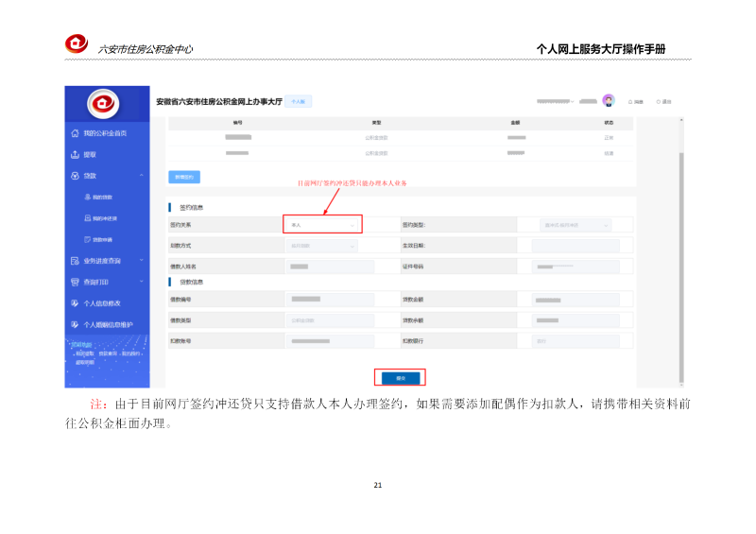Open the account name dropdown in the header
Image resolution: width=756 pixels, height=534 pixels.
[556, 102]
